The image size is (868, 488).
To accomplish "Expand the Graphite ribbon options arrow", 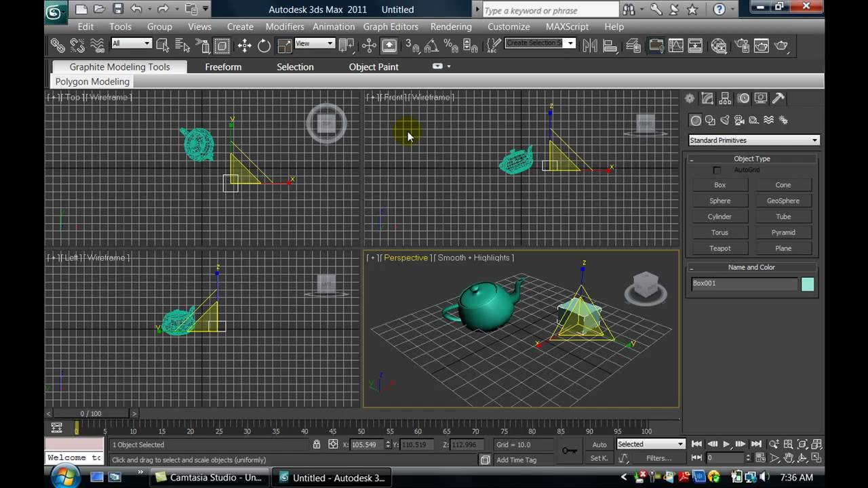I will [x=449, y=66].
